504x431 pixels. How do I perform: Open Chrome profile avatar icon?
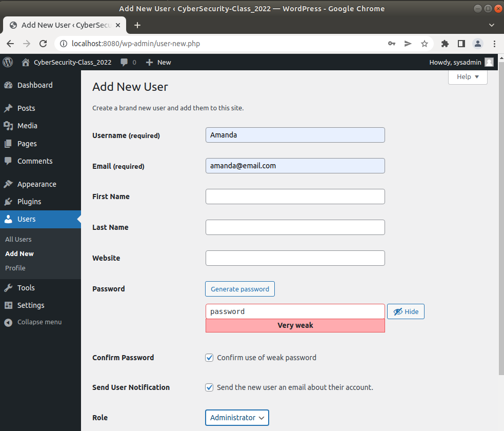[x=478, y=44]
